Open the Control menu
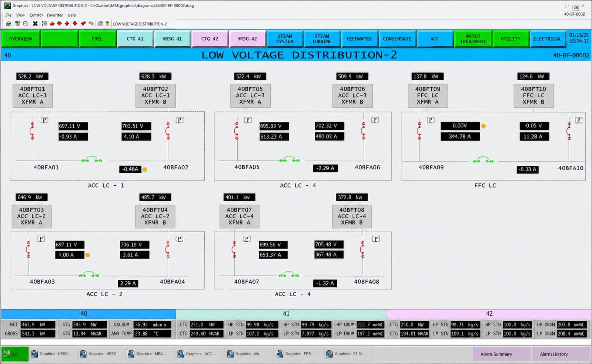The image size is (592, 364). coord(36,15)
